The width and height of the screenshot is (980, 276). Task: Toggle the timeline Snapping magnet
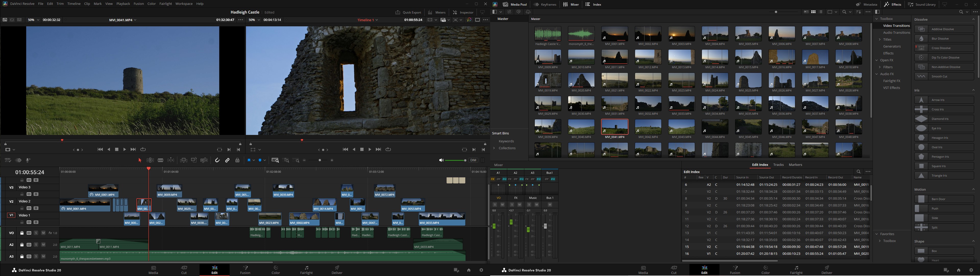pyautogui.click(x=217, y=160)
